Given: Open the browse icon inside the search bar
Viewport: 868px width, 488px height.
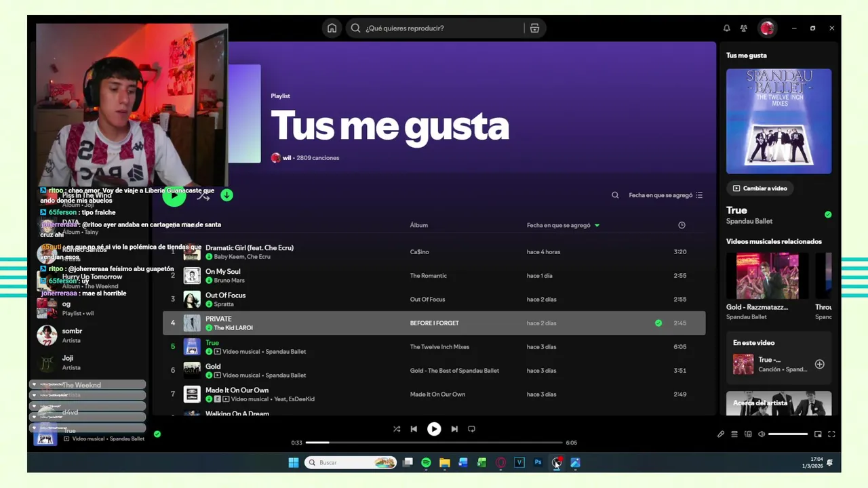Looking at the screenshot, I should (x=534, y=28).
